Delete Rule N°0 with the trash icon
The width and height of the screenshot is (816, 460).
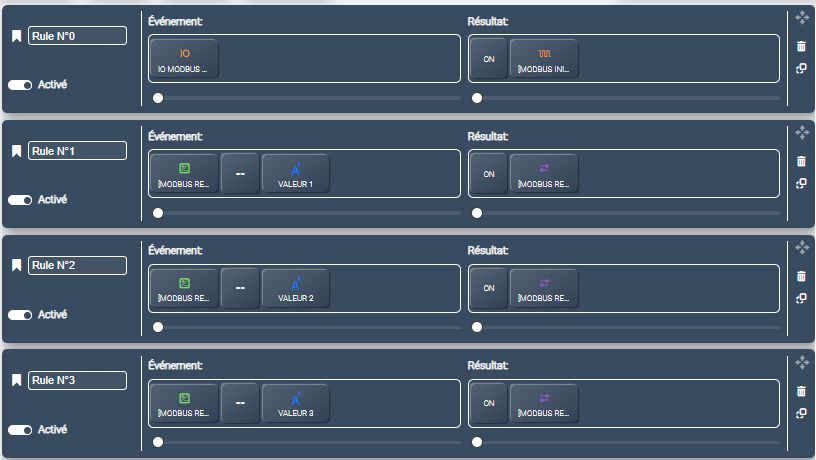point(801,46)
